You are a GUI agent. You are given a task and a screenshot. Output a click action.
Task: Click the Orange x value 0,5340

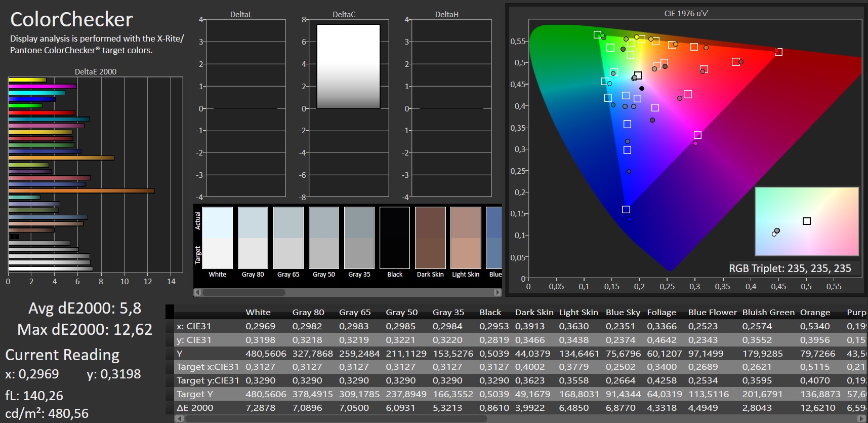(x=815, y=326)
